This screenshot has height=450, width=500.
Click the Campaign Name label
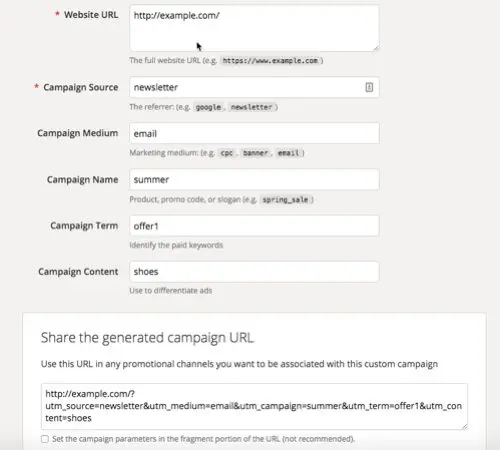click(x=83, y=180)
